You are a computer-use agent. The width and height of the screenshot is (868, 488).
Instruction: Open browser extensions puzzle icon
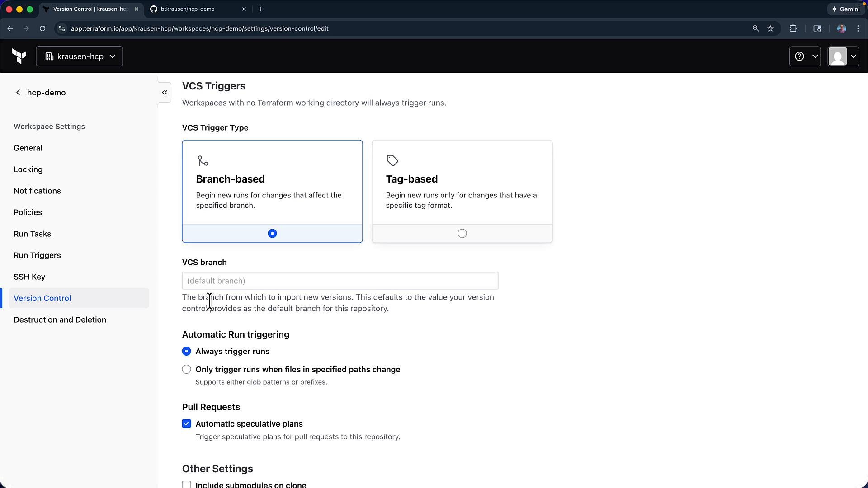point(793,28)
